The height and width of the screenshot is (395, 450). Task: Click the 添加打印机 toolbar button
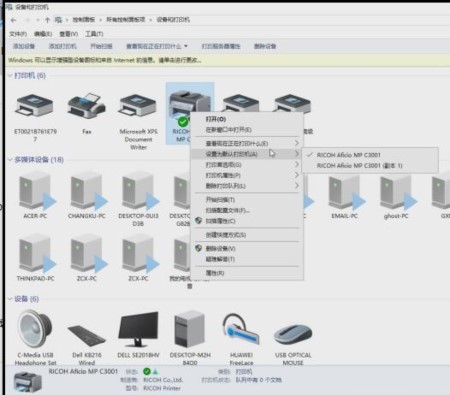click(63, 46)
